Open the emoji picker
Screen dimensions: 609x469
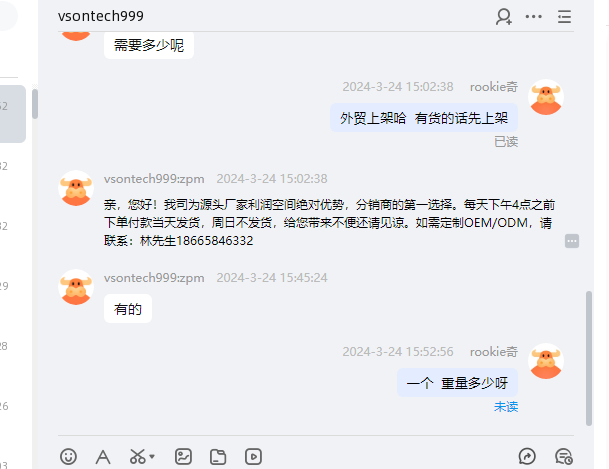point(68,457)
